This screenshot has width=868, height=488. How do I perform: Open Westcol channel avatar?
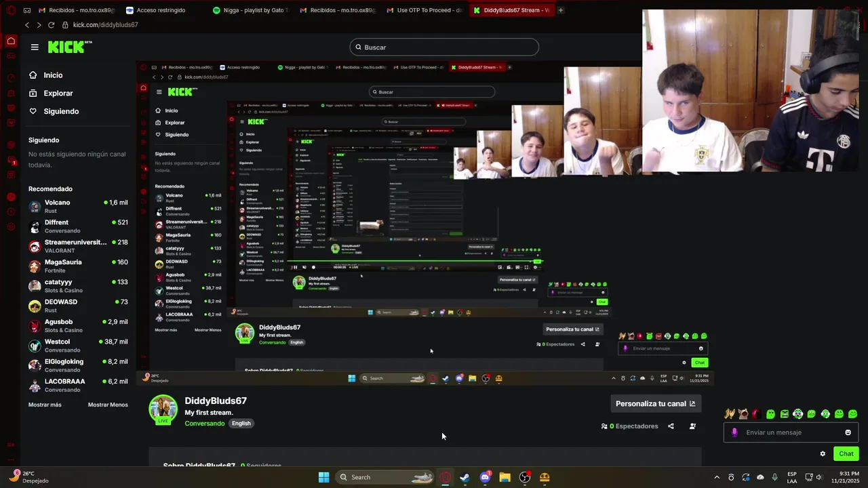(x=35, y=346)
